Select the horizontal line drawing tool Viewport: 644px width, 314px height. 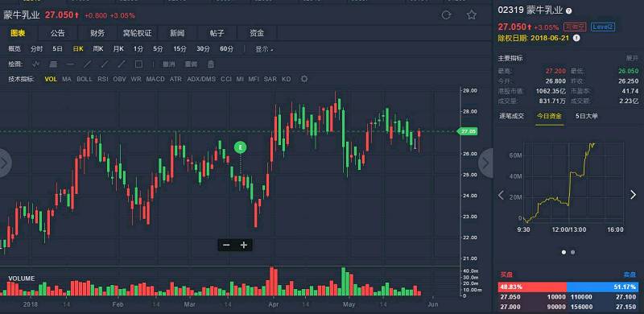click(70, 64)
